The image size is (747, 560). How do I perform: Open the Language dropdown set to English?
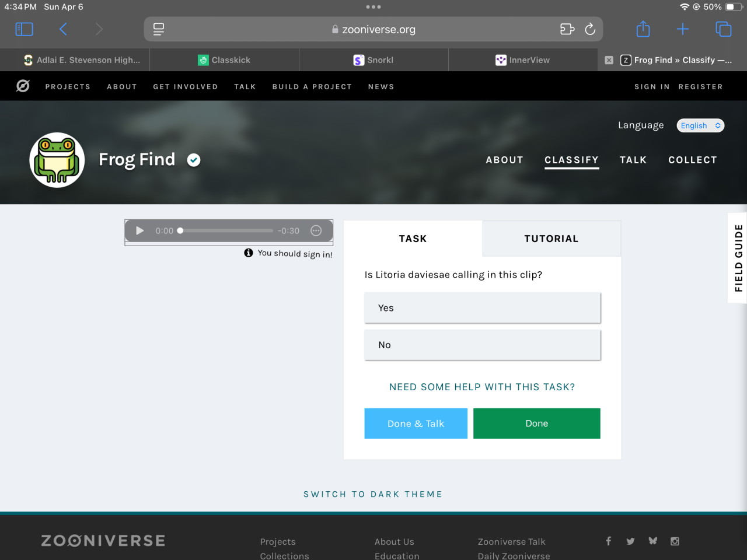[x=700, y=125]
